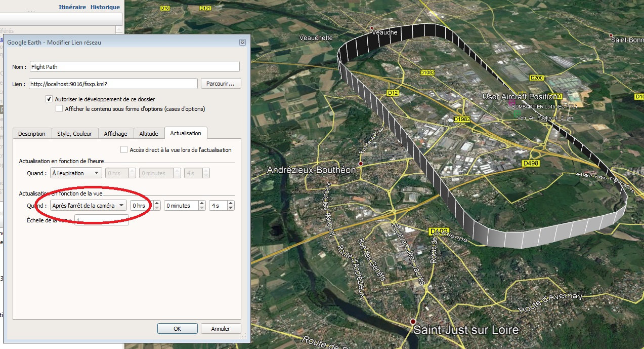644x349 pixels.
Task: Click the Saint-Just sur Loire marker dot
Action: [413, 322]
